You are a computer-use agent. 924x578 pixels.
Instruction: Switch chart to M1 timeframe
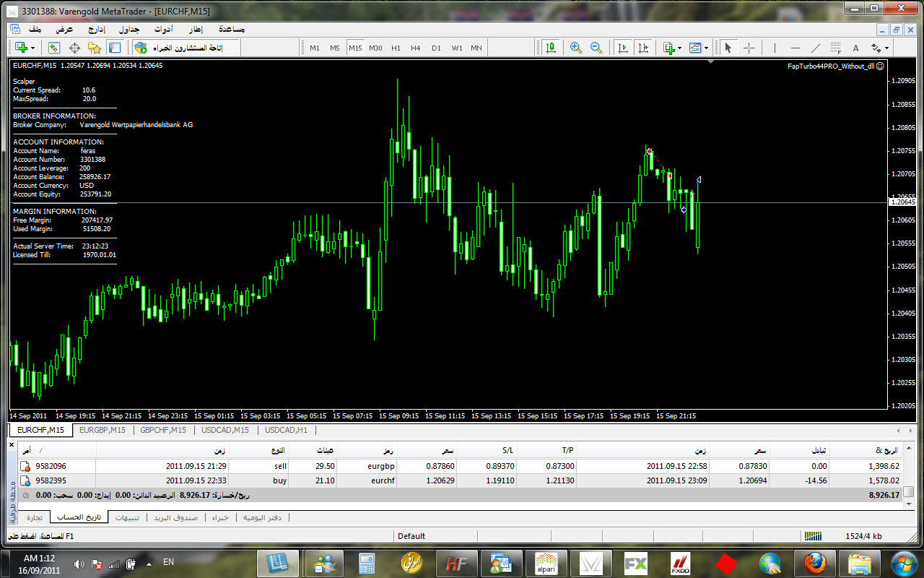tap(315, 48)
